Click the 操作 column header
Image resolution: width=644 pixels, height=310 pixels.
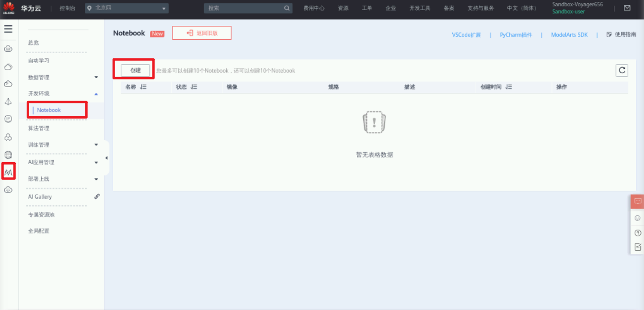pyautogui.click(x=562, y=87)
